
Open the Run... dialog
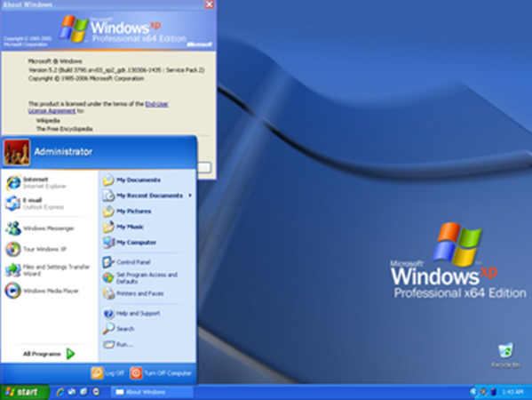(148, 344)
